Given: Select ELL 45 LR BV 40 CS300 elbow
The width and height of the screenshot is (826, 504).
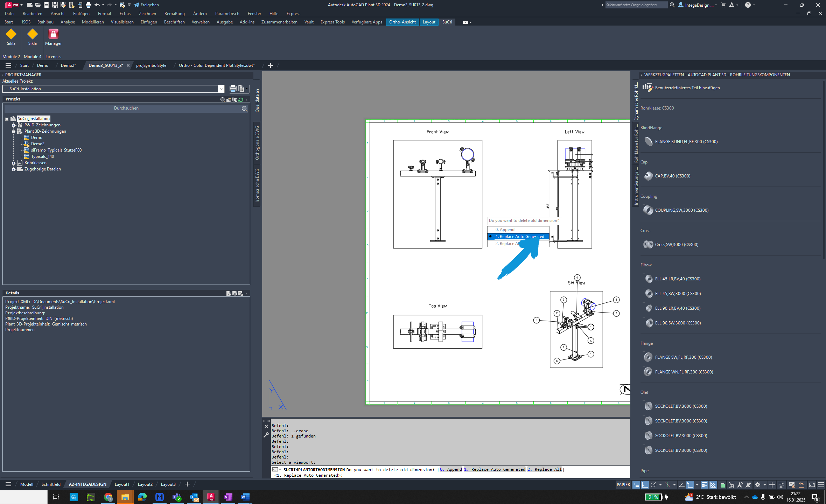Looking at the screenshot, I should 677,279.
